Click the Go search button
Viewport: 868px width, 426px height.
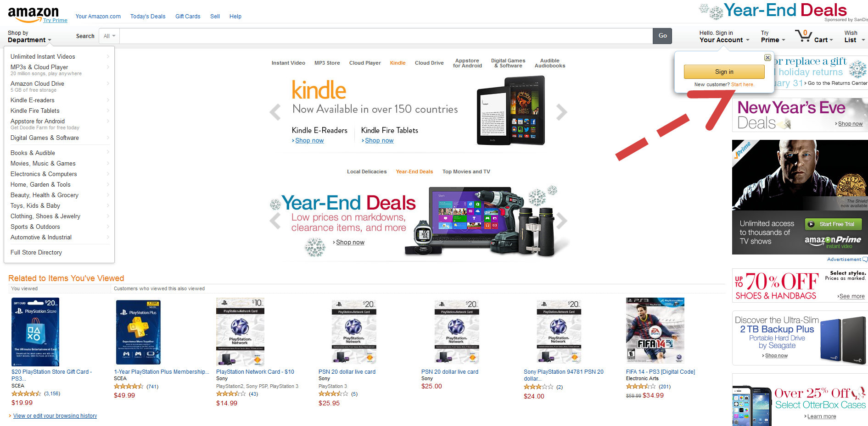662,36
